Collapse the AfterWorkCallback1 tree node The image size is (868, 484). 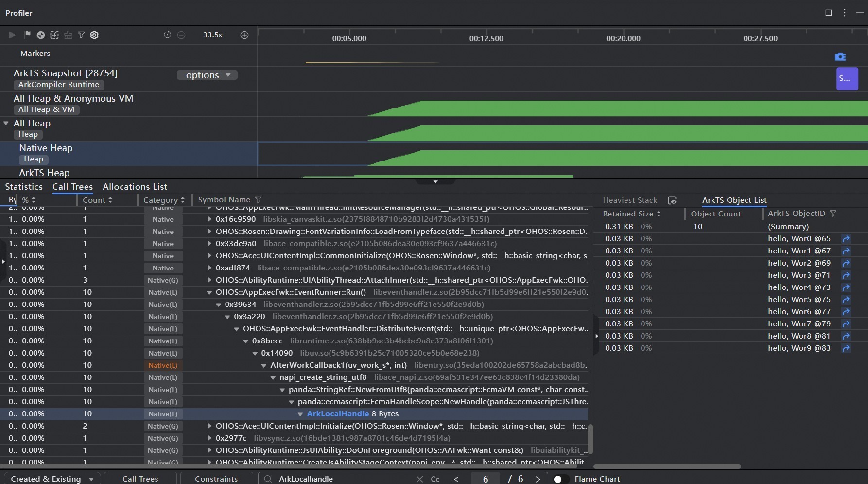[x=264, y=365]
